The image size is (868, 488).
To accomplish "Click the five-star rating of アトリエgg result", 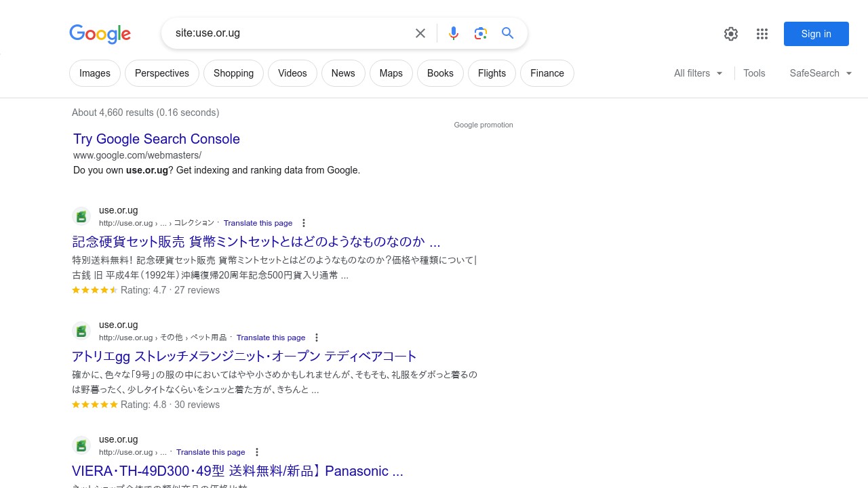I will pyautogui.click(x=95, y=405).
